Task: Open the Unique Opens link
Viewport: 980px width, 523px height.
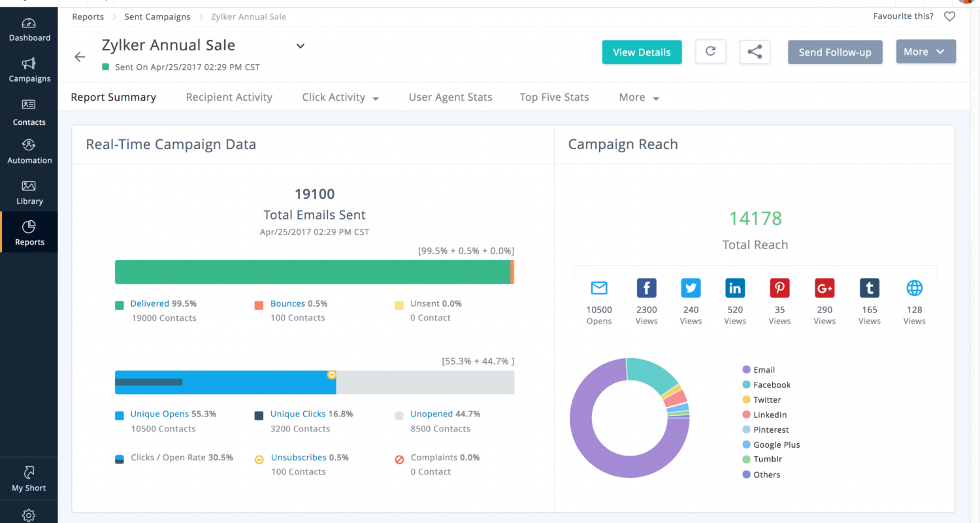Action: tap(159, 414)
